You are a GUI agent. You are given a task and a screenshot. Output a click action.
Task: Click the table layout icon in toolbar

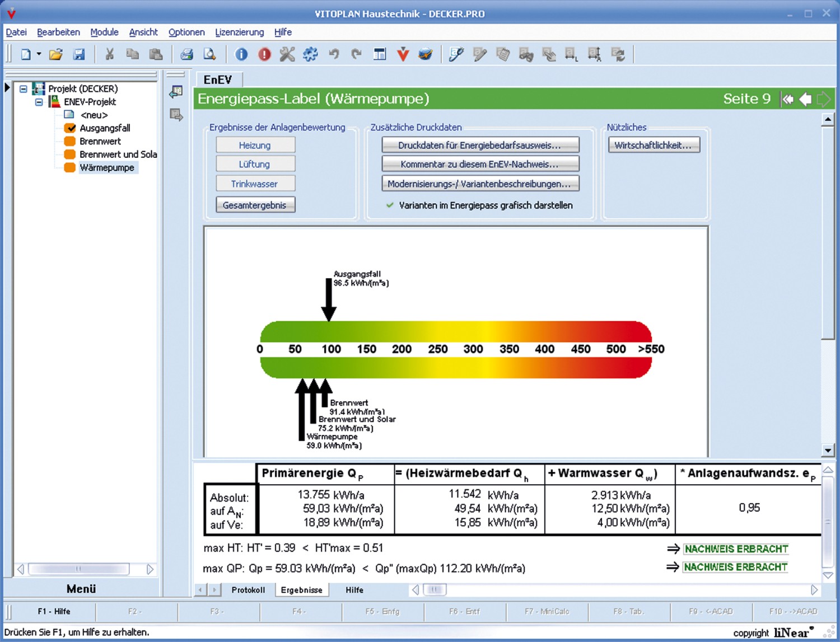click(380, 54)
